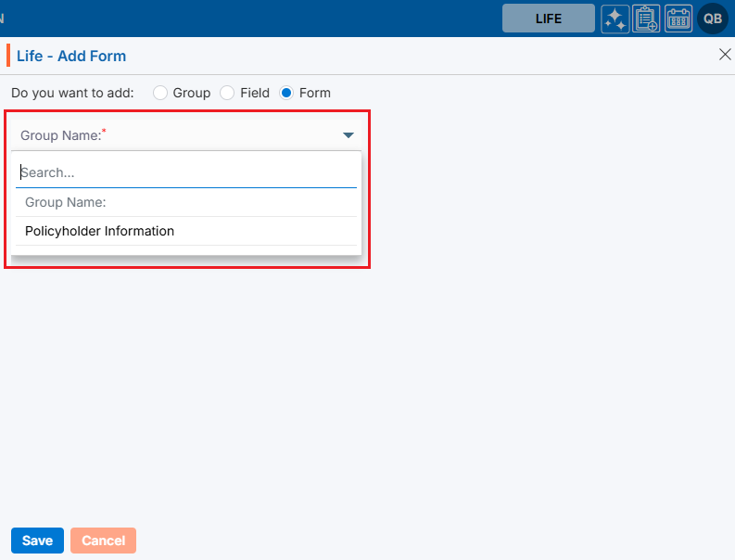Open the QB user avatar menu
This screenshot has height=560, width=735.
click(x=713, y=19)
